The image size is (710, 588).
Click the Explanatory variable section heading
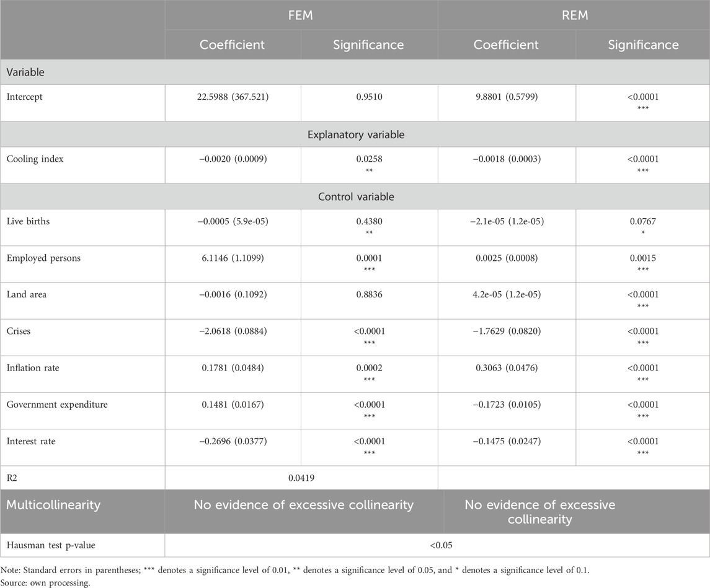(x=356, y=135)
